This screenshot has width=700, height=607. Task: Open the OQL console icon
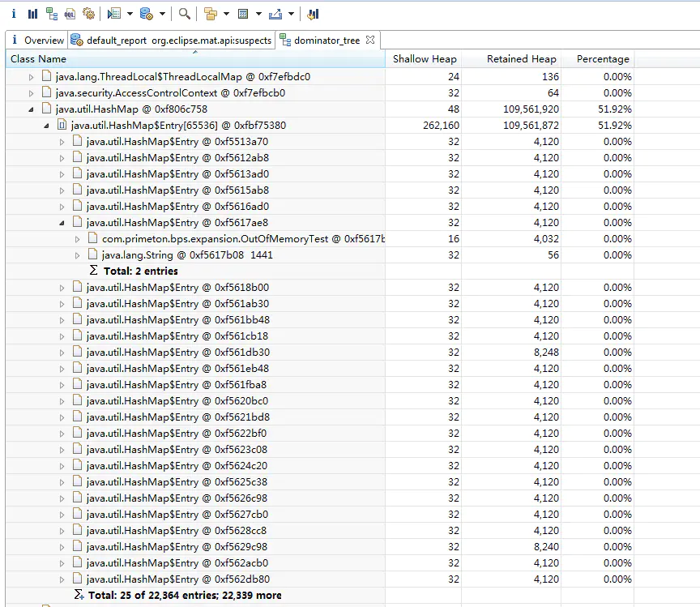(69, 13)
